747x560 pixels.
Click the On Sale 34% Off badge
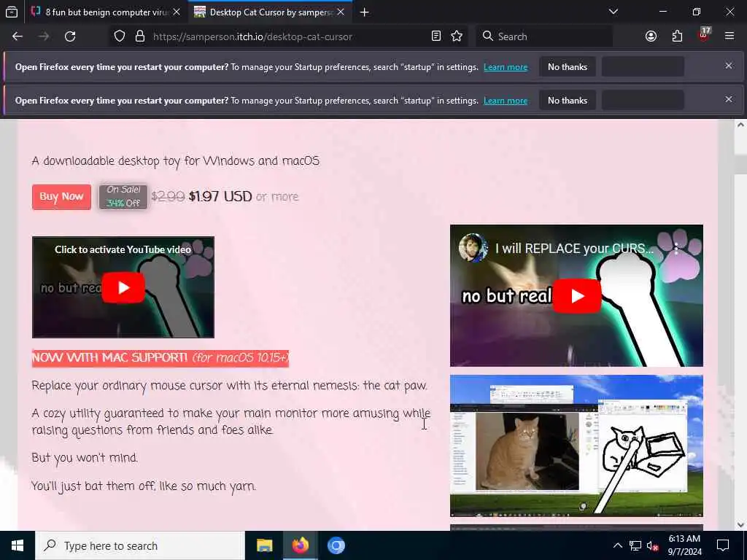[x=123, y=197]
